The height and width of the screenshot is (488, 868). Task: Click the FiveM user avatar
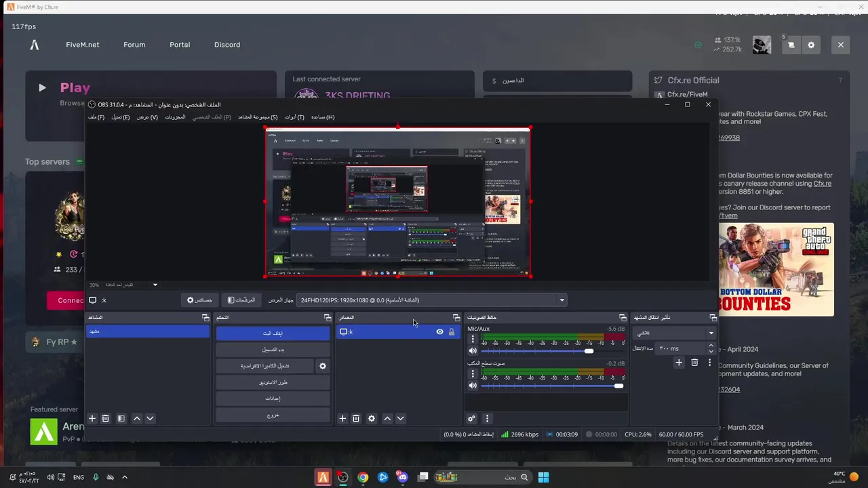762,45
